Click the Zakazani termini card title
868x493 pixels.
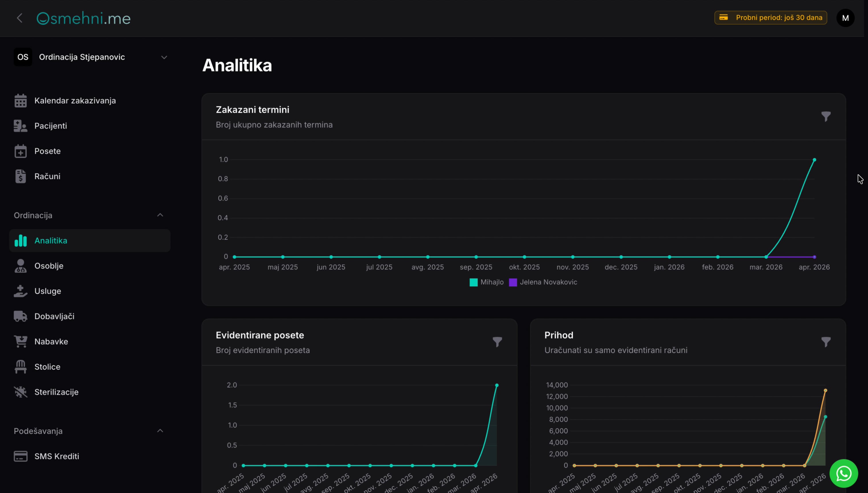point(253,110)
